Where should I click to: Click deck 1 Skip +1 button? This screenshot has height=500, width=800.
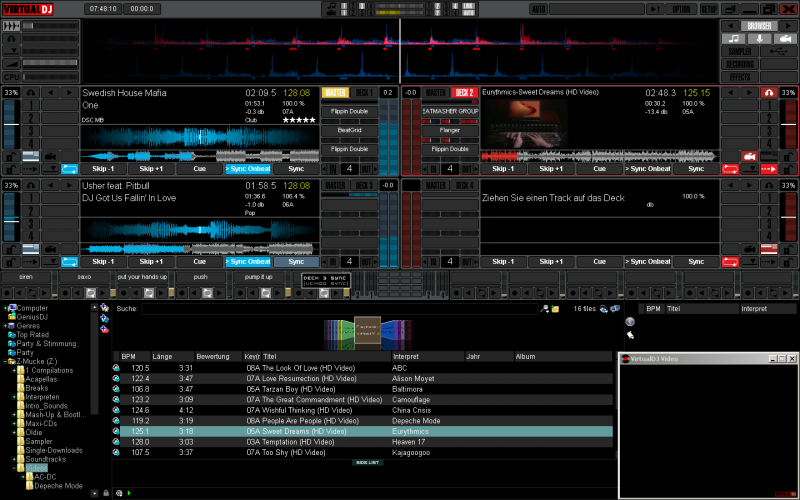coord(151,169)
